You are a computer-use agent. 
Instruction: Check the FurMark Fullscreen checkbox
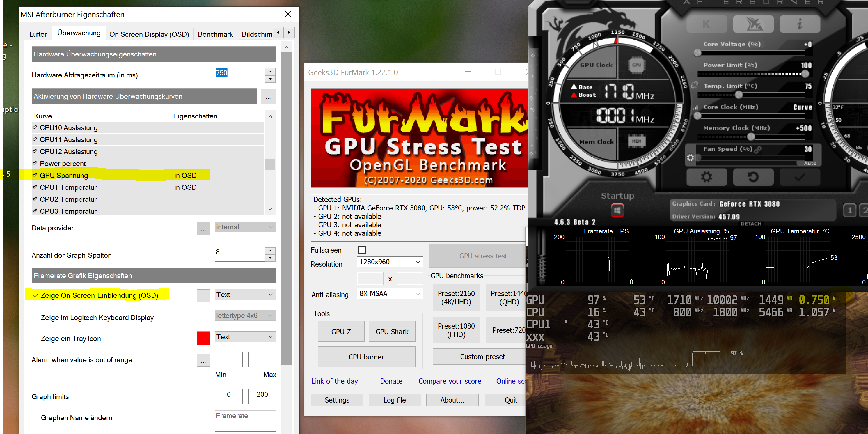[x=362, y=250]
